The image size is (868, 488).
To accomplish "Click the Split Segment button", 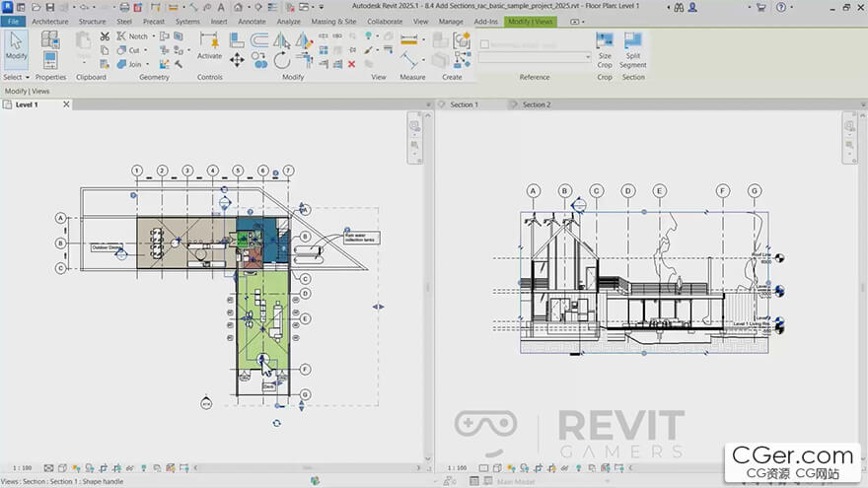I will point(632,50).
